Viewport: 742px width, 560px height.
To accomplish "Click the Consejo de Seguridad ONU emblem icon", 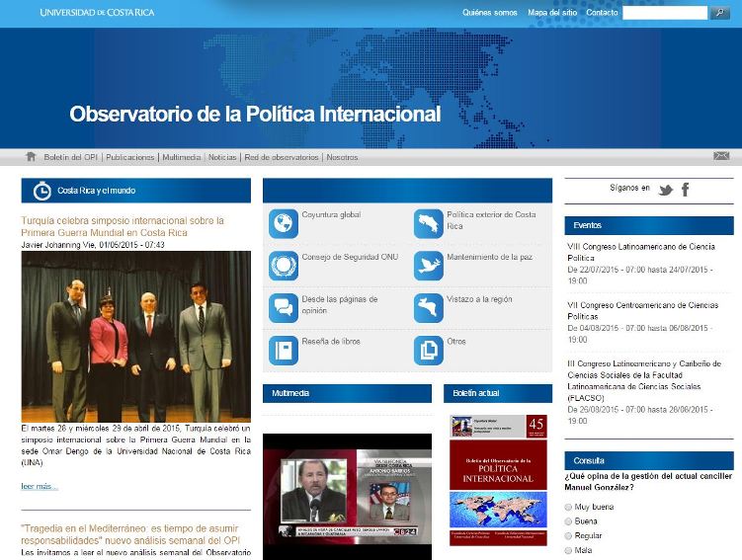I will click(284, 266).
